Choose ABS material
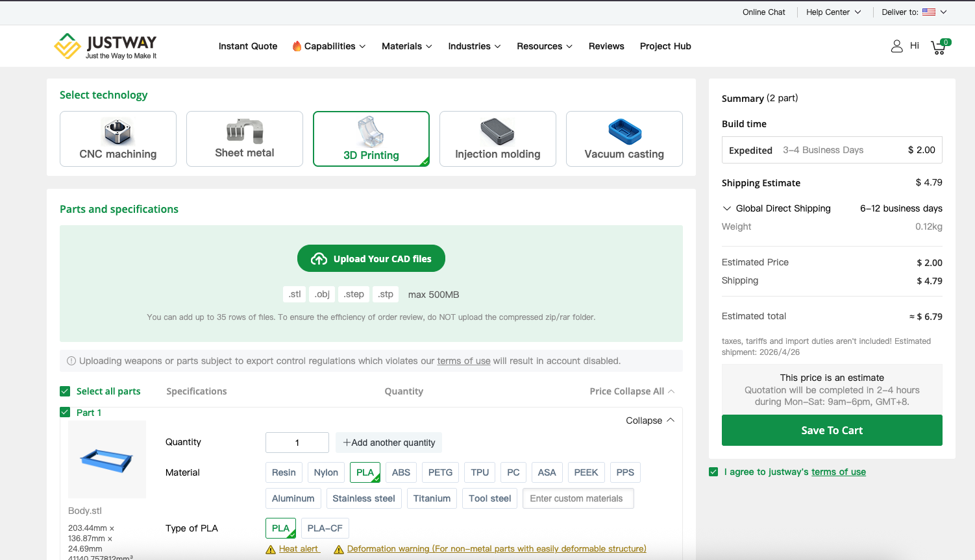 401,472
